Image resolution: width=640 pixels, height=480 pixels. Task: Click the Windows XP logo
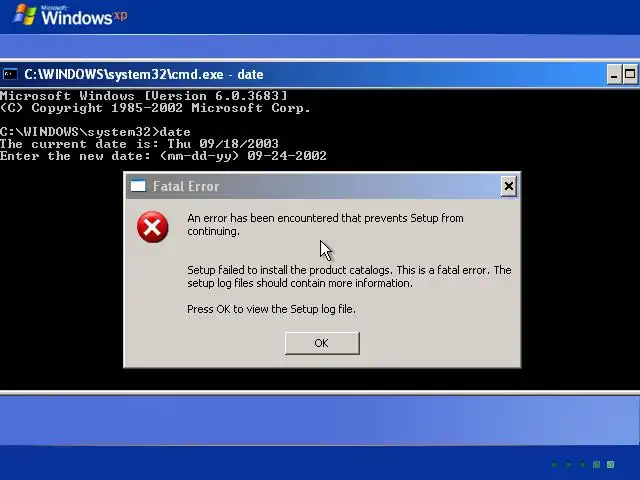(x=71, y=16)
